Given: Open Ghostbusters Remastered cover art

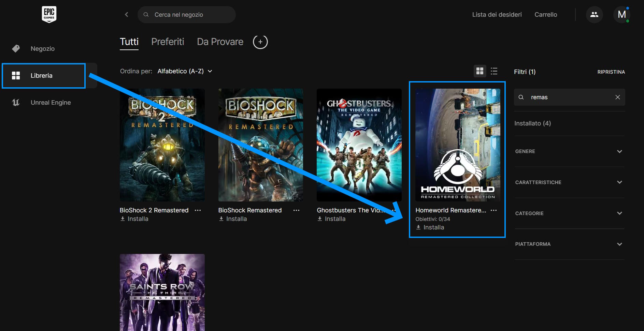Looking at the screenshot, I should tap(359, 145).
